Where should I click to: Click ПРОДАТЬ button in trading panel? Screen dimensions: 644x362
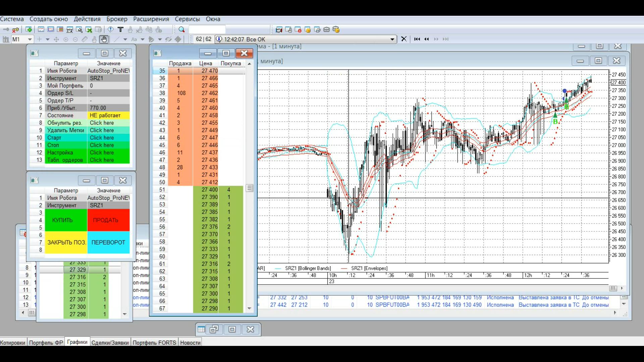[105, 220]
